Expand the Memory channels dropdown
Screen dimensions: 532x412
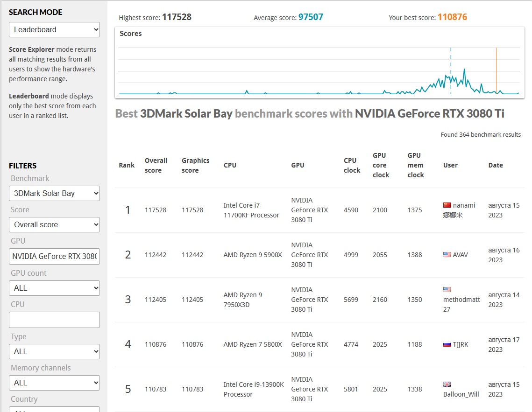(x=54, y=383)
